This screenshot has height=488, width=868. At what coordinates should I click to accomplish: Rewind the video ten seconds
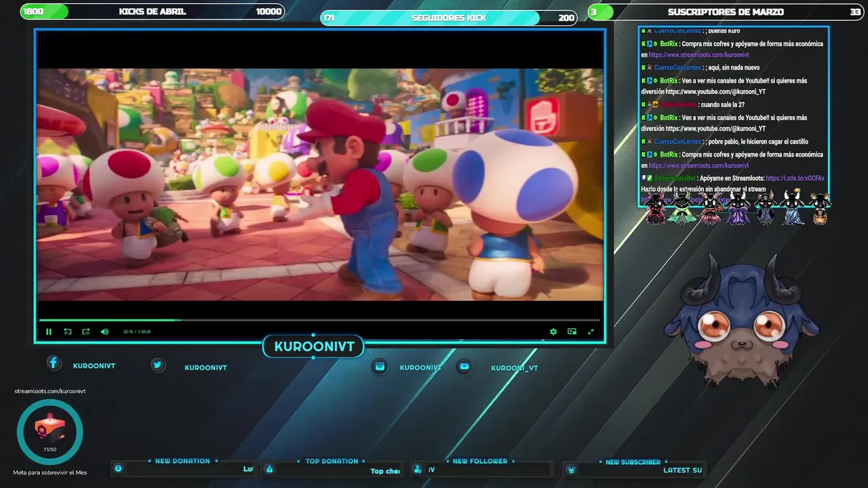pos(68,331)
